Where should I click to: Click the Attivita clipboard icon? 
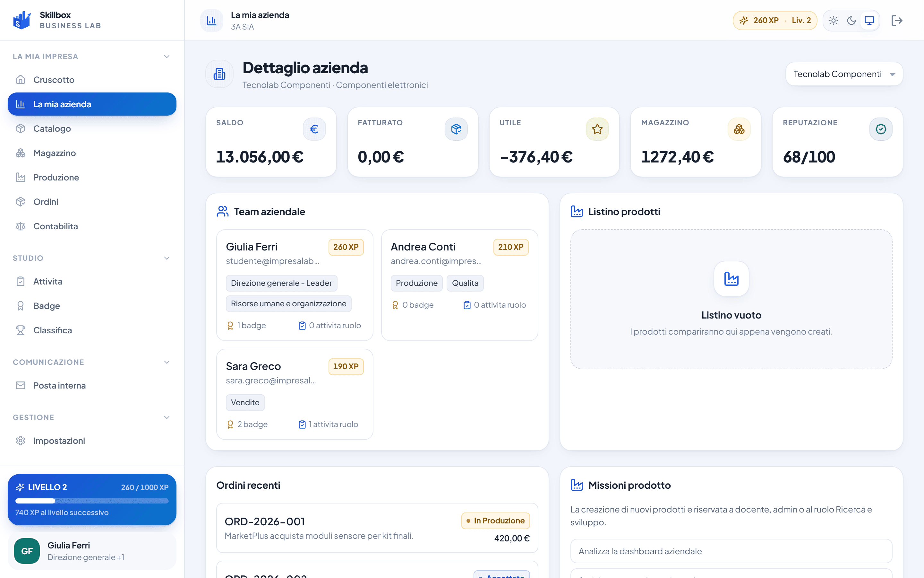(x=21, y=281)
